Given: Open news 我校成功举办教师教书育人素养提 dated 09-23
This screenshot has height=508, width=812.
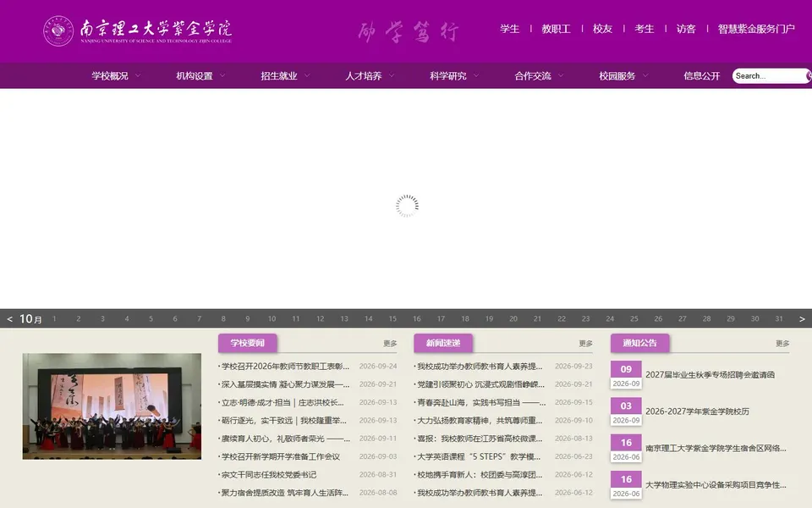Looking at the screenshot, I should click(480, 366).
